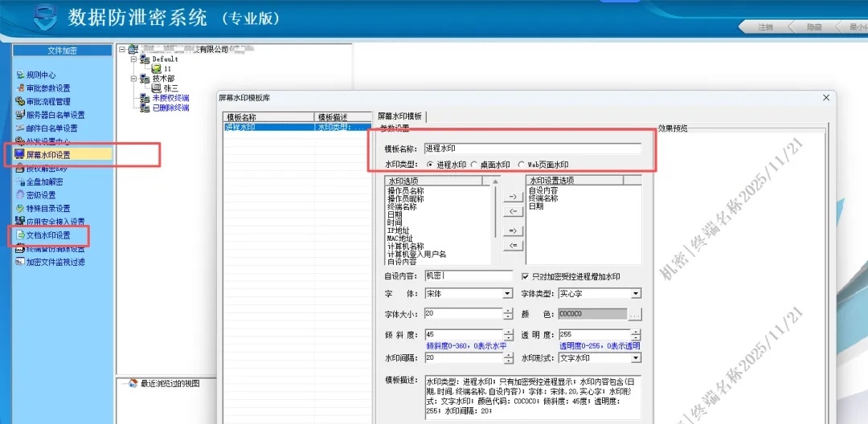The width and height of the screenshot is (868, 424).
Task: Select the 桌面水印 radio button
Action: click(x=474, y=165)
